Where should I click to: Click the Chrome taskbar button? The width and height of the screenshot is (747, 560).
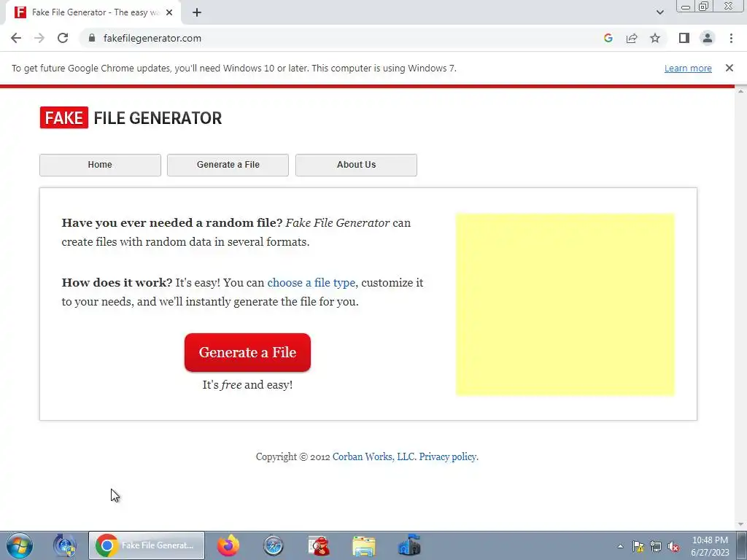pos(146,545)
